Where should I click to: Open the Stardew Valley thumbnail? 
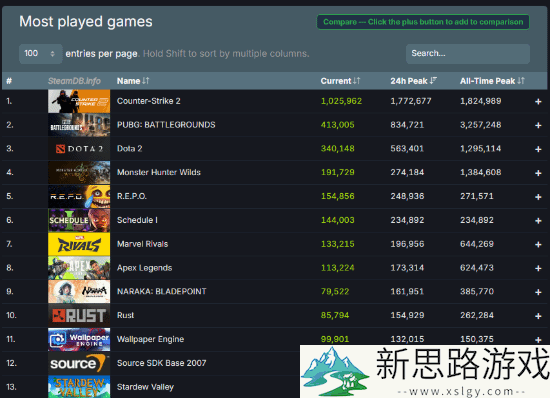79,387
